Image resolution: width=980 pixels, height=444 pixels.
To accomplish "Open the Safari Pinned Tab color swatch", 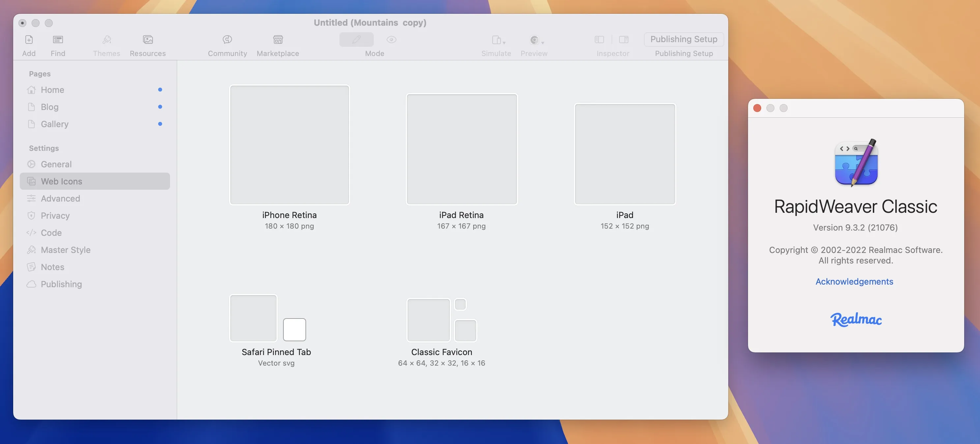I will point(295,330).
